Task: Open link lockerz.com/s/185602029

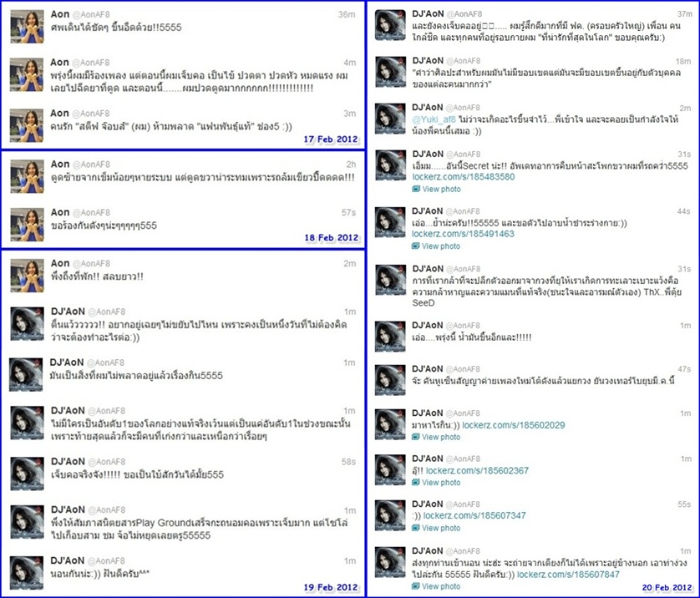Action: pyautogui.click(x=514, y=425)
